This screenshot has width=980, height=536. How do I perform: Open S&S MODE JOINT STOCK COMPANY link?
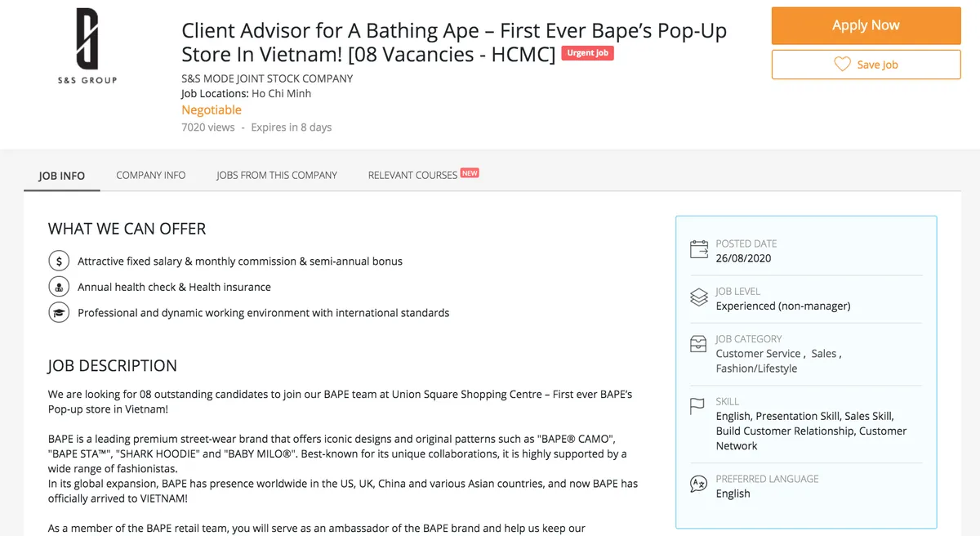267,78
